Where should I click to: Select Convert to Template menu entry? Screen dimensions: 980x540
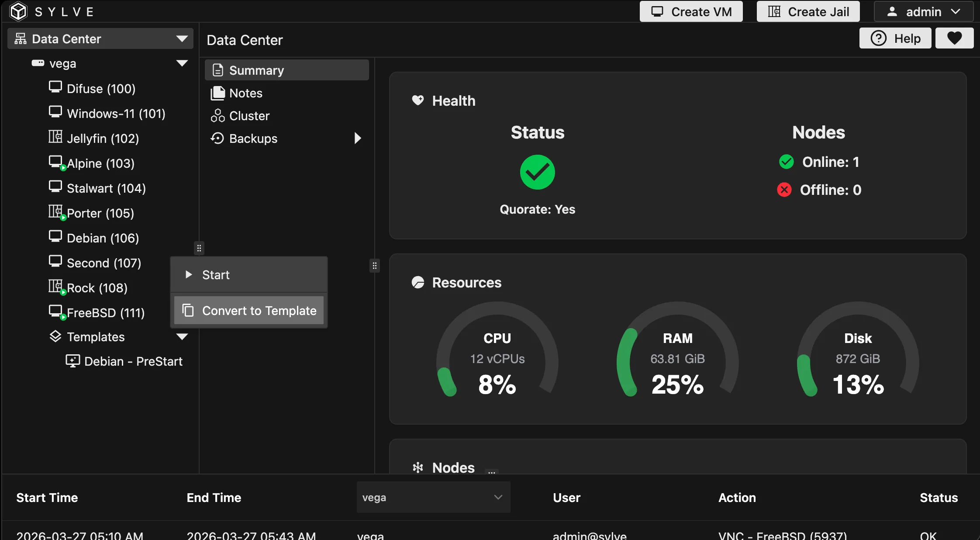click(x=248, y=311)
